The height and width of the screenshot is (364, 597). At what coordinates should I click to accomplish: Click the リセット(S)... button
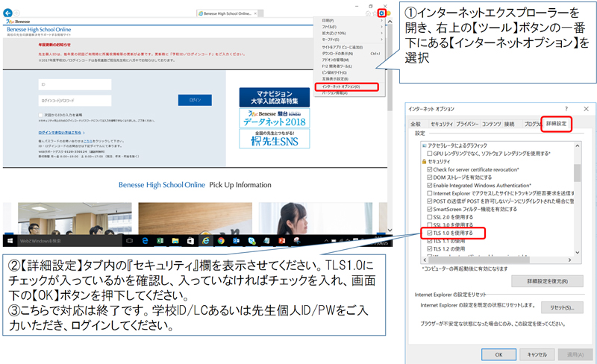click(562, 307)
